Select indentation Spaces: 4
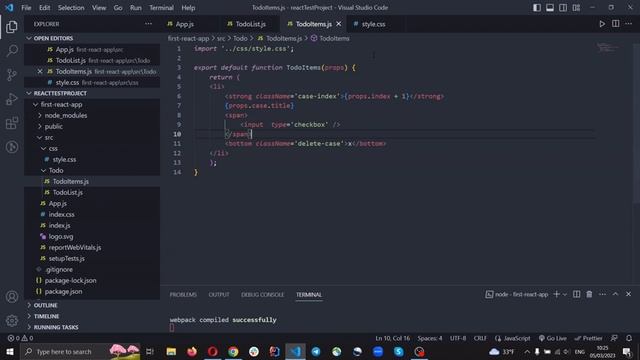This screenshot has width=640, height=360. click(x=429, y=338)
